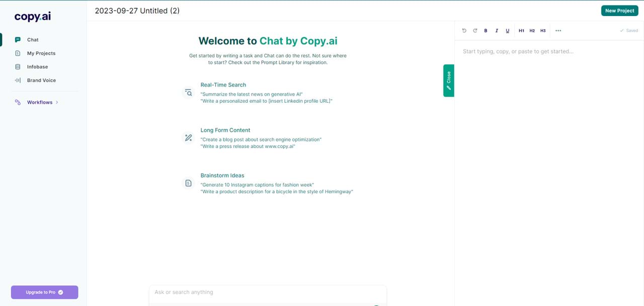The width and height of the screenshot is (644, 306).
Task: Apply the H2 heading style
Action: [532, 31]
